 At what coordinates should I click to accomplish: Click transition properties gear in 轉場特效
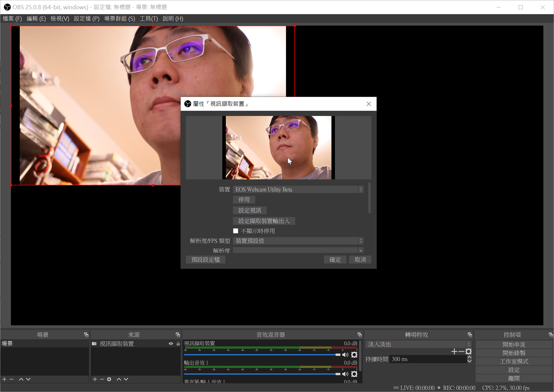coord(468,351)
